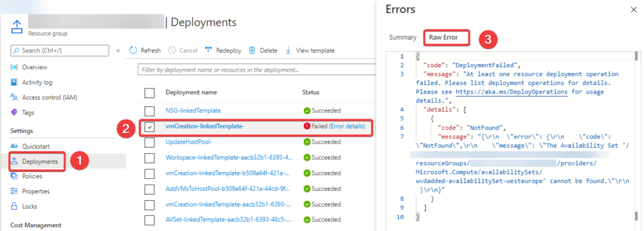Click the Redeploy icon
The width and height of the screenshot is (644, 231).
(x=208, y=50)
